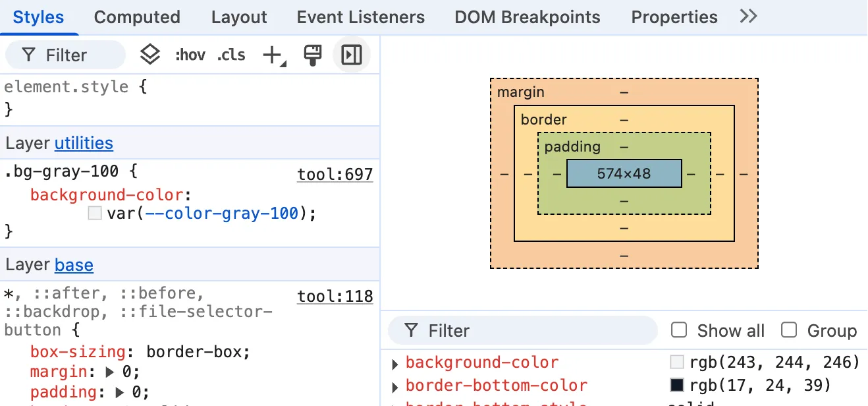Open the Layout tab
868x406 pixels.
tap(238, 16)
